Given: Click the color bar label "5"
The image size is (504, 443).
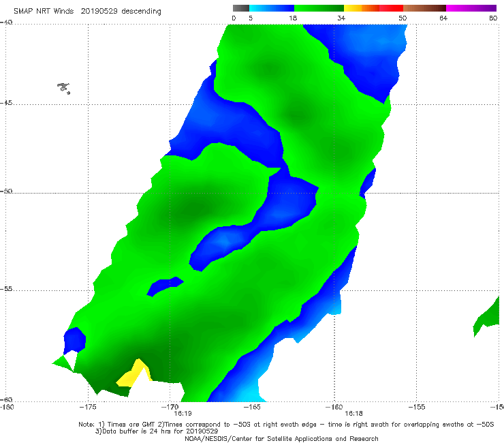Looking at the screenshot, I should click(x=251, y=18).
